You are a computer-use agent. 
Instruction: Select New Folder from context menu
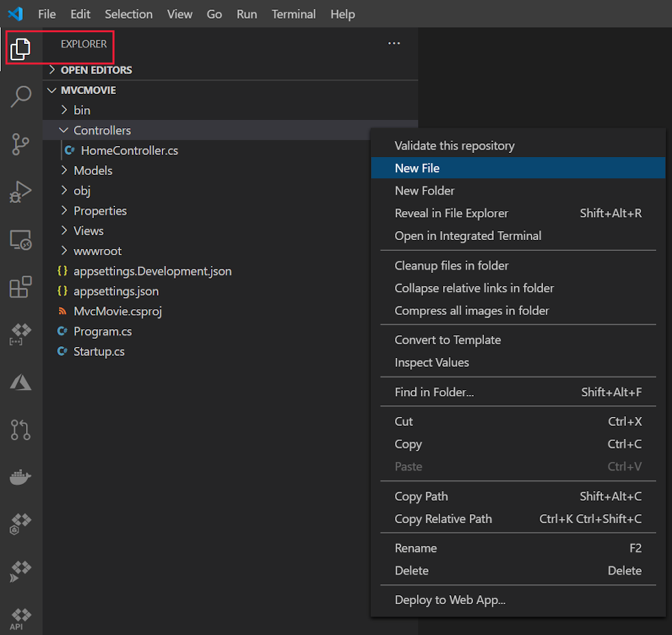pos(424,190)
